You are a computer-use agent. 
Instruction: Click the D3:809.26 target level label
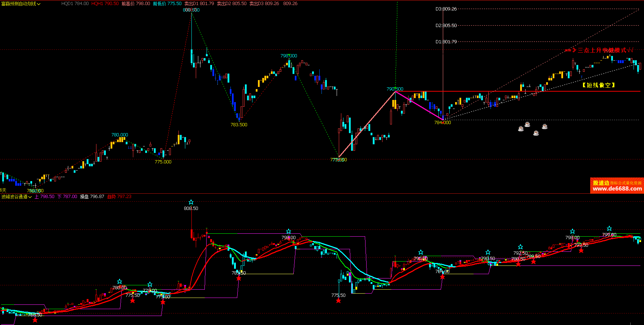pos(446,9)
